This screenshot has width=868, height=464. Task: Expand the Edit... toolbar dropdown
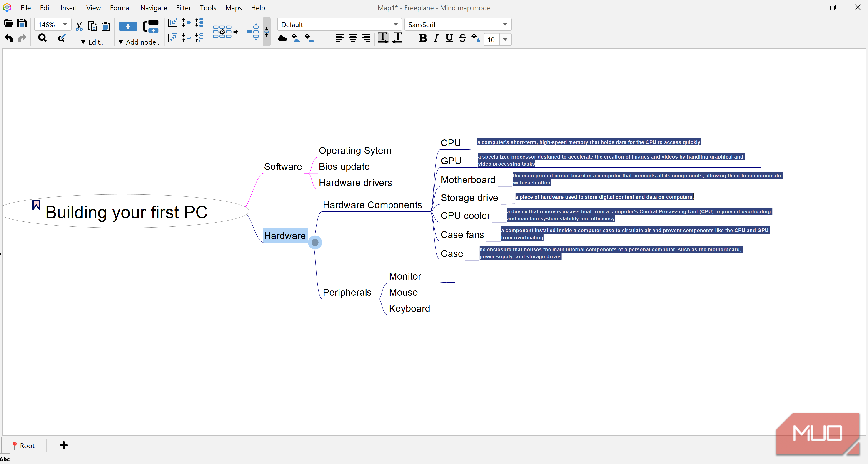93,42
